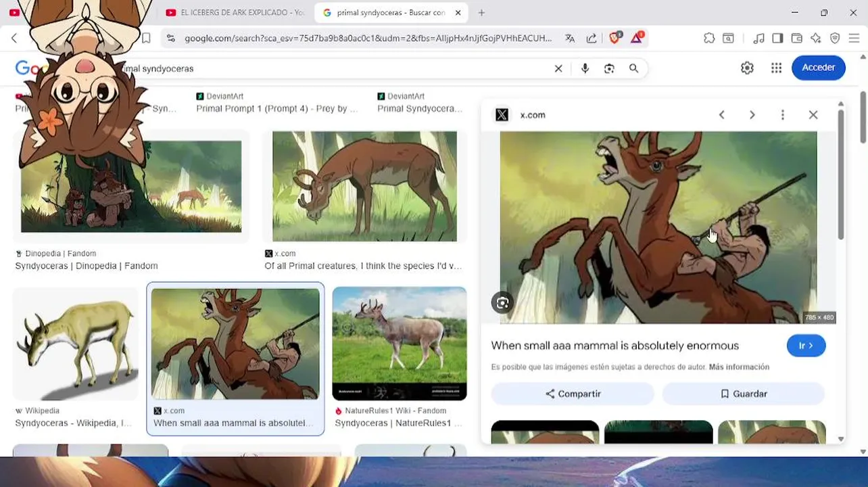Click the Brave VPN shield icon
This screenshot has height=487, width=868.
point(835,39)
